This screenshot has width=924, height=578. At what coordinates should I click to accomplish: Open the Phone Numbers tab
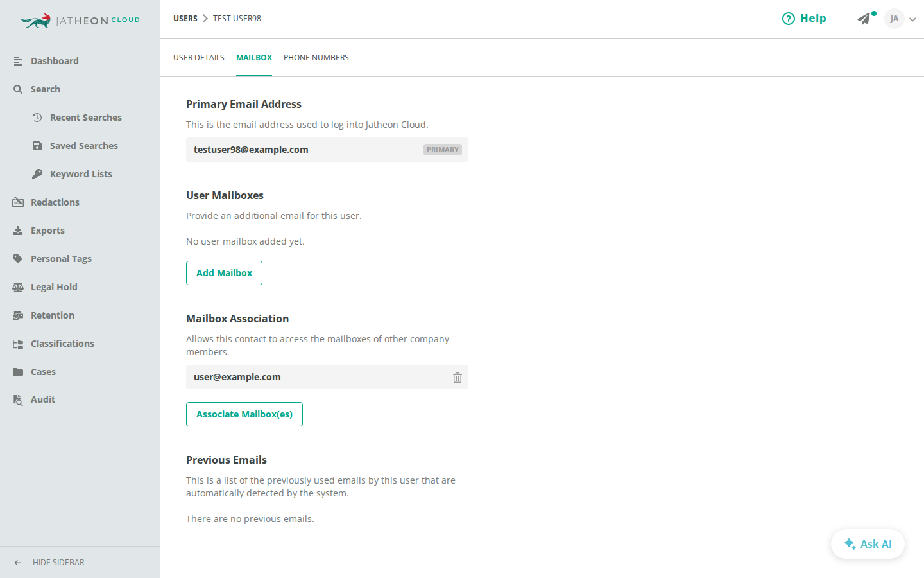point(316,58)
